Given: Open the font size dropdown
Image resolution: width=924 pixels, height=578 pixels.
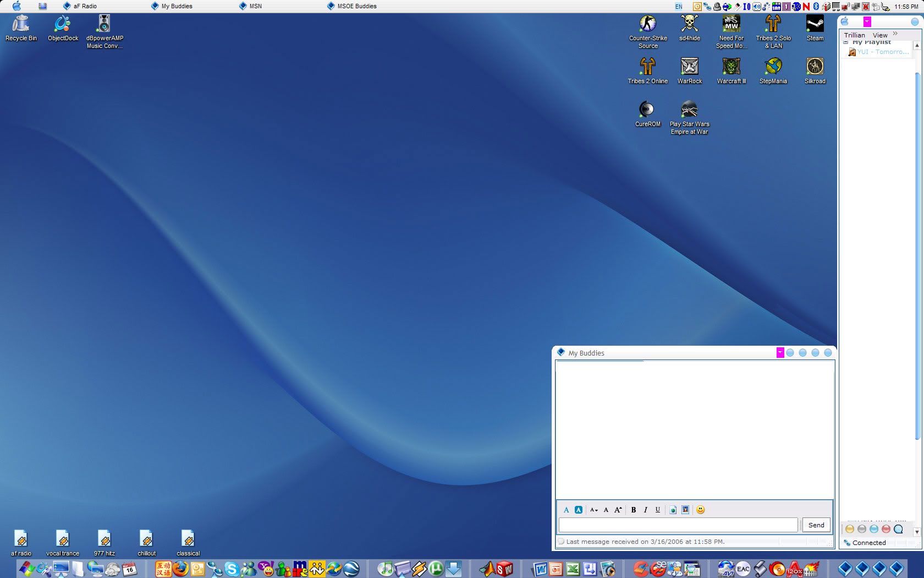Looking at the screenshot, I should click(594, 510).
